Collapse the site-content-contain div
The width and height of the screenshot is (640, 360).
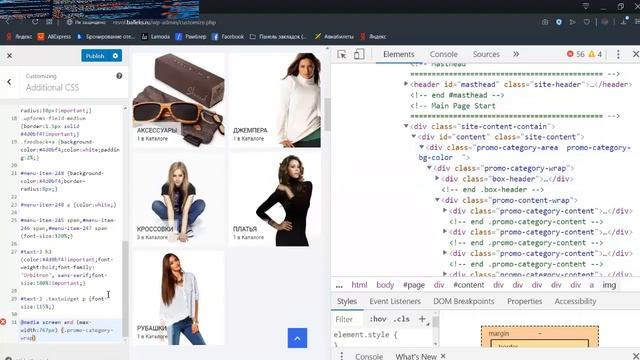(x=406, y=126)
